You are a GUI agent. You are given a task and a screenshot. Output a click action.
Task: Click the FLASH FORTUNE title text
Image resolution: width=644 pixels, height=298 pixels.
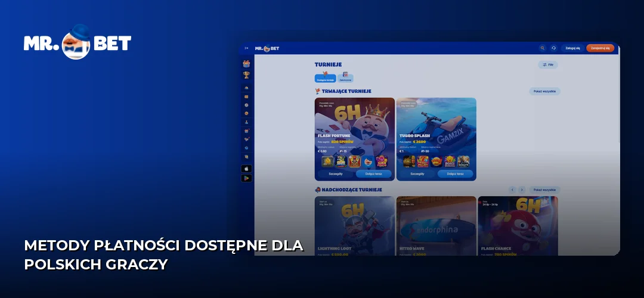(333, 135)
